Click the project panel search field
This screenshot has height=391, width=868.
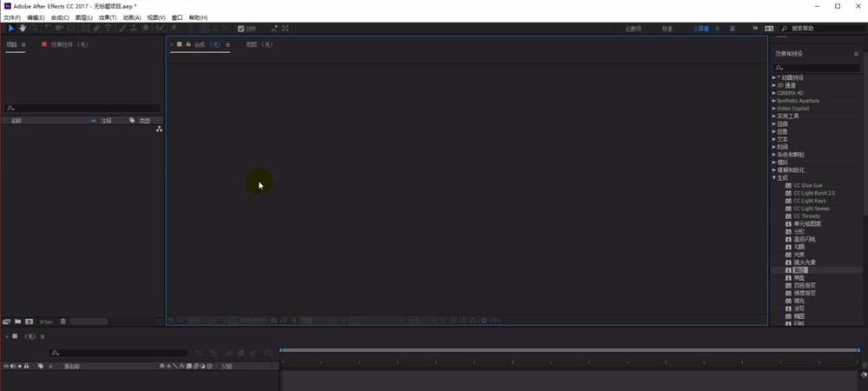83,109
